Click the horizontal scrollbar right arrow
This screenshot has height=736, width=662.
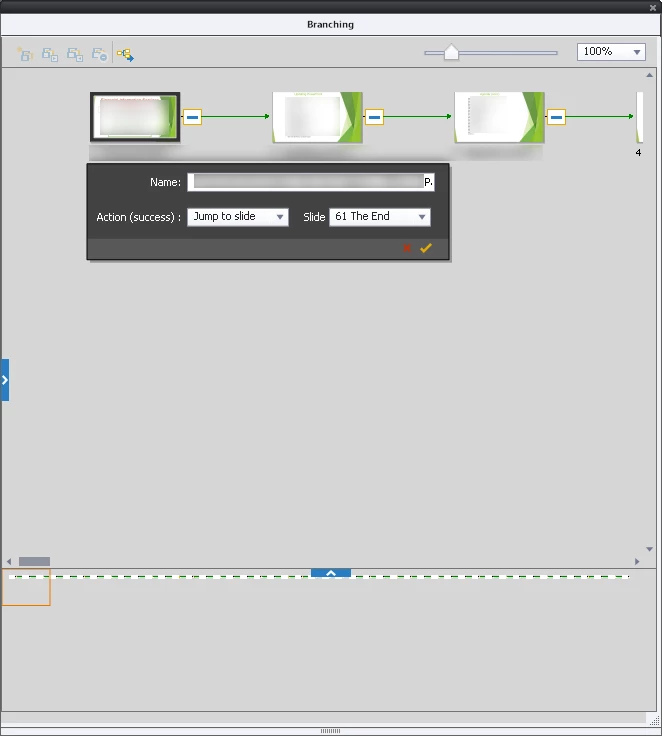click(x=637, y=561)
